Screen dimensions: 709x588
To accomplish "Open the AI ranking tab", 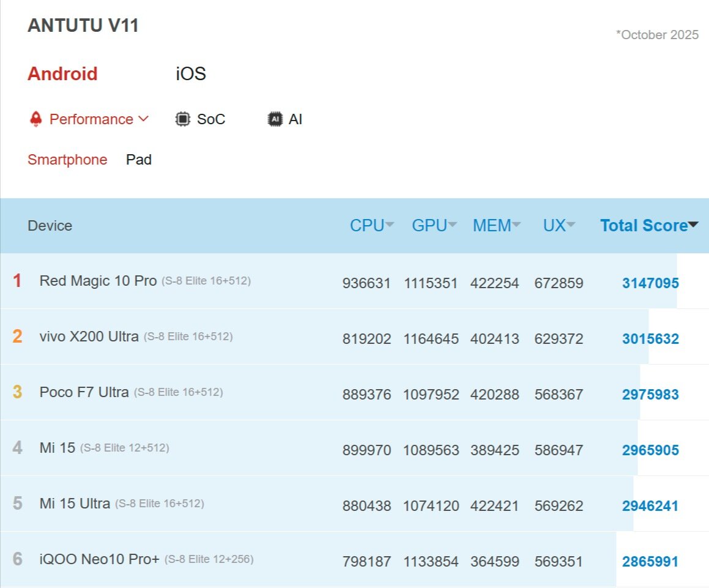I will tap(295, 119).
